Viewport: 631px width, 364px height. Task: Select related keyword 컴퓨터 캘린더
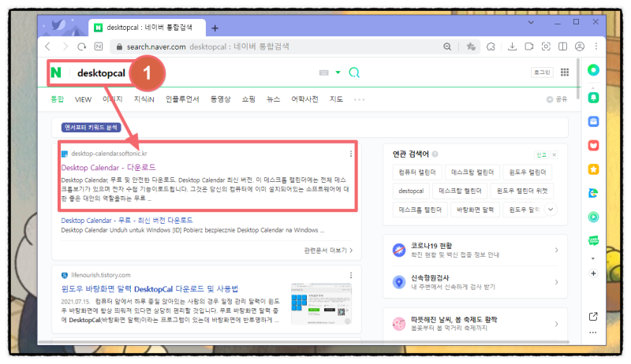pyautogui.click(x=417, y=173)
